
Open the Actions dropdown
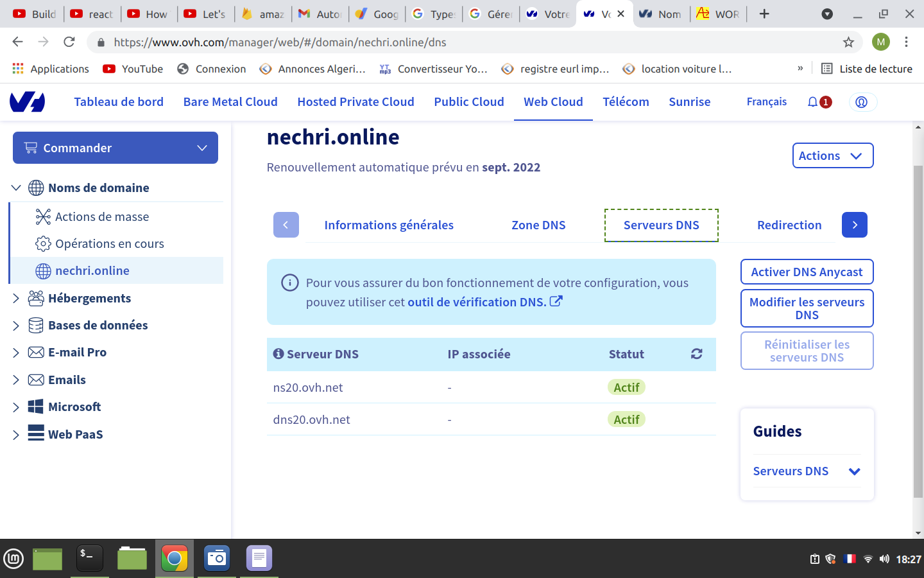point(832,155)
